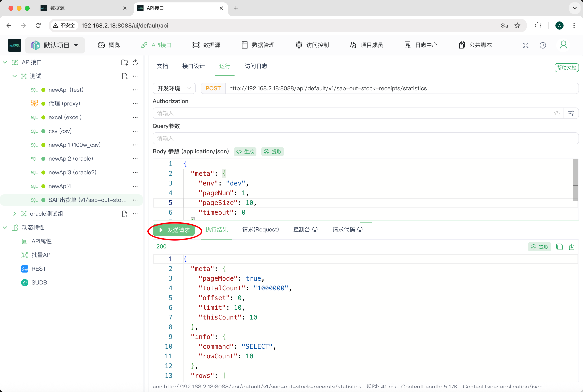Download the response result

[x=572, y=247]
